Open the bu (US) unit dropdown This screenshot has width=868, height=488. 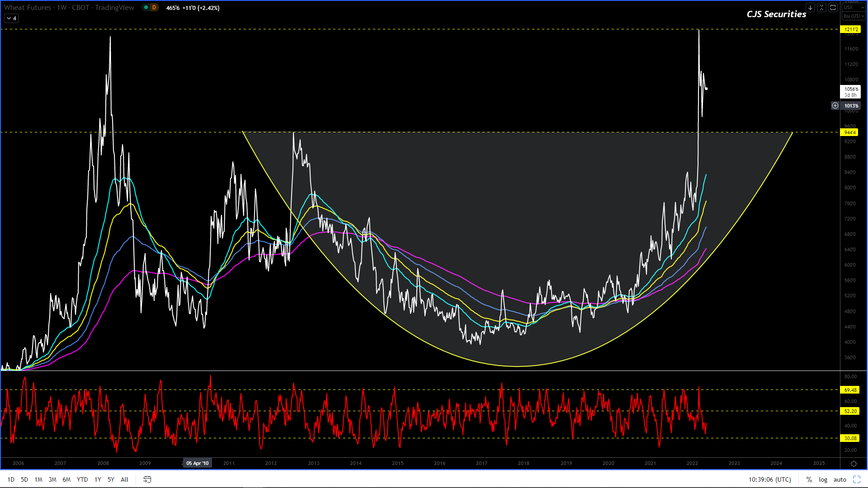pyautogui.click(x=853, y=16)
